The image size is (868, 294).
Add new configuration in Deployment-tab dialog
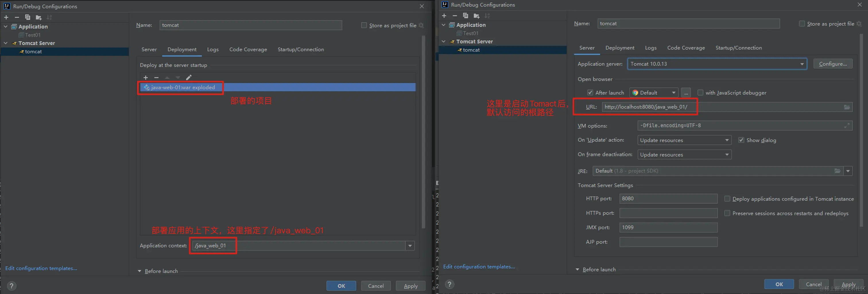click(x=6, y=17)
